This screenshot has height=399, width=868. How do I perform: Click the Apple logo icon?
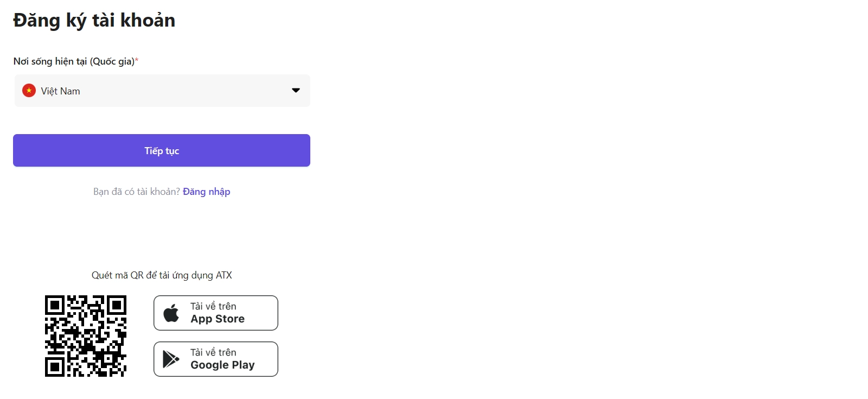[x=171, y=313]
